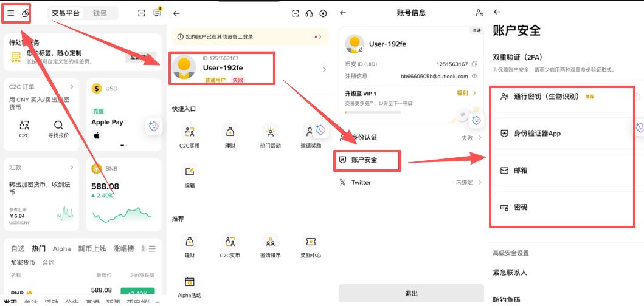Open the list settings icon beside 涨幅榜
The width and height of the screenshot is (644, 306).
coord(152,248)
